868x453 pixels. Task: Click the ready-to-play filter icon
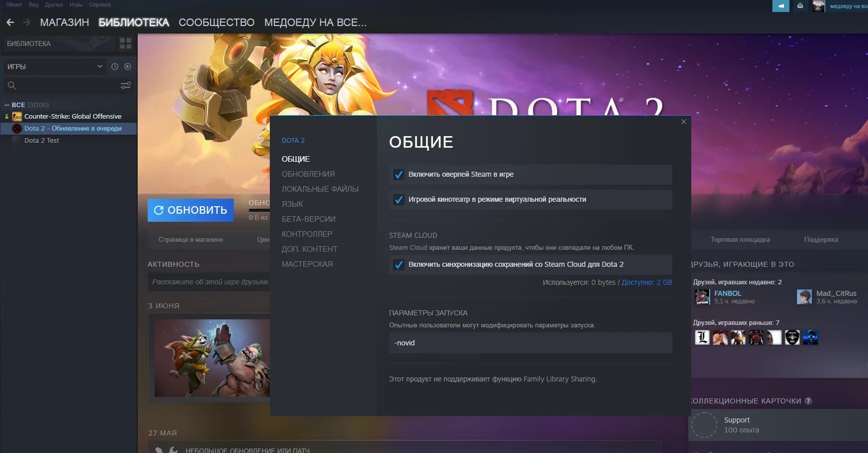pyautogui.click(x=128, y=67)
